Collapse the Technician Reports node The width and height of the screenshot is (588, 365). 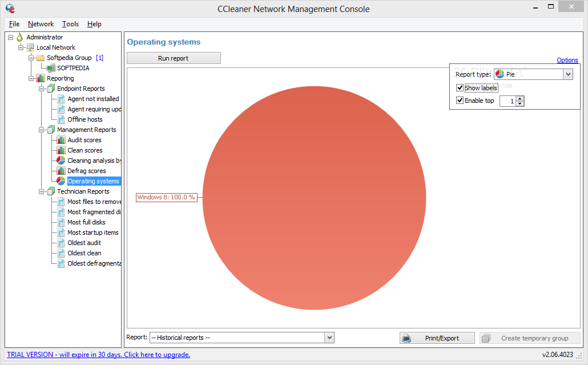click(41, 191)
